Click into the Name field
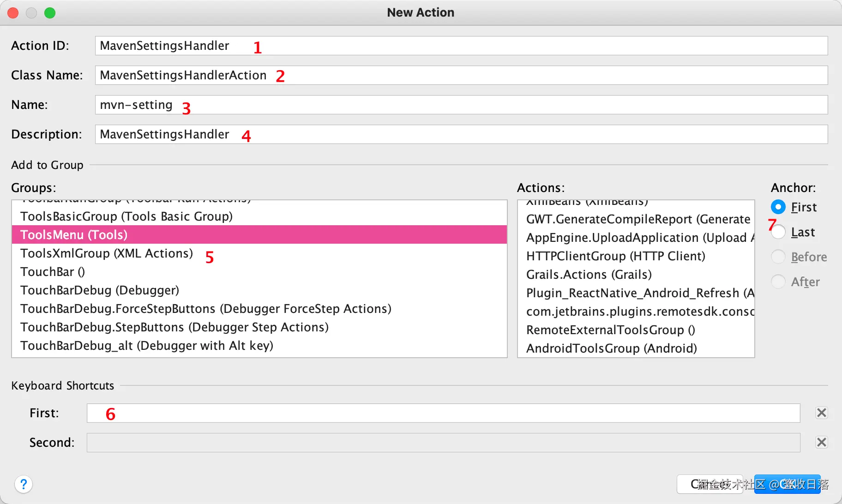842x504 pixels. pyautogui.click(x=461, y=105)
